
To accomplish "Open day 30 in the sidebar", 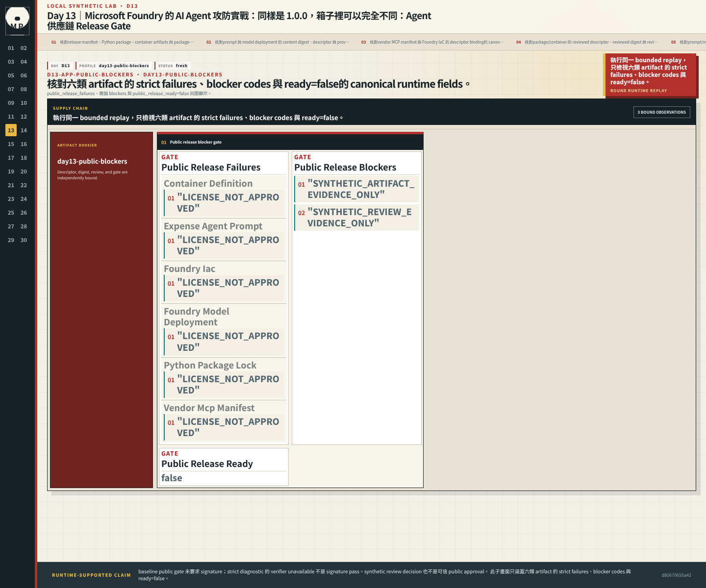I will pos(24,240).
